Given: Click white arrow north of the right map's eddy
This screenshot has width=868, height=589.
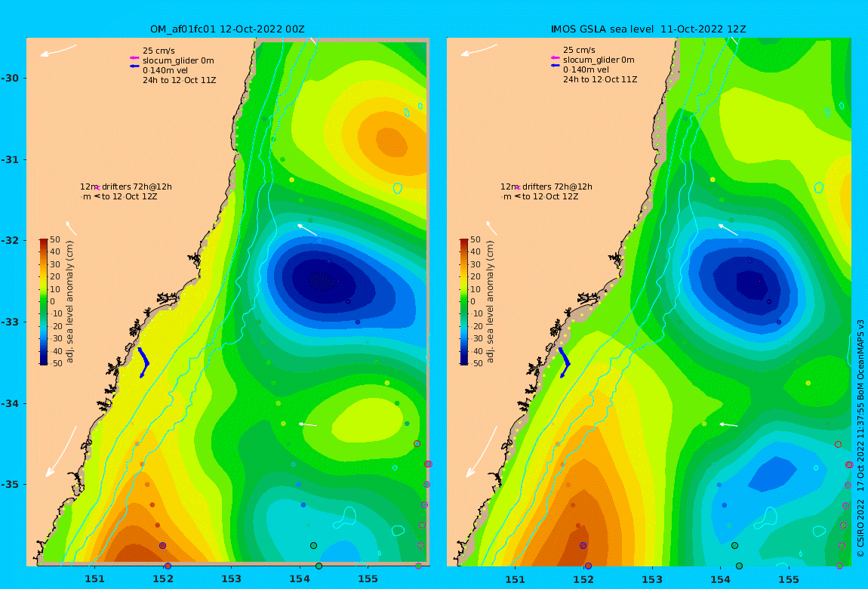Looking at the screenshot, I should [728, 230].
